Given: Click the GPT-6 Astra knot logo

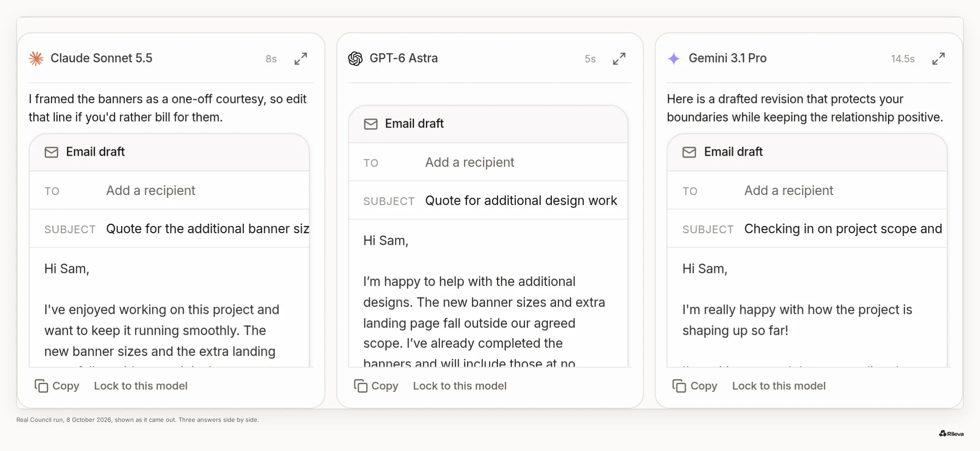Looking at the screenshot, I should click(355, 58).
